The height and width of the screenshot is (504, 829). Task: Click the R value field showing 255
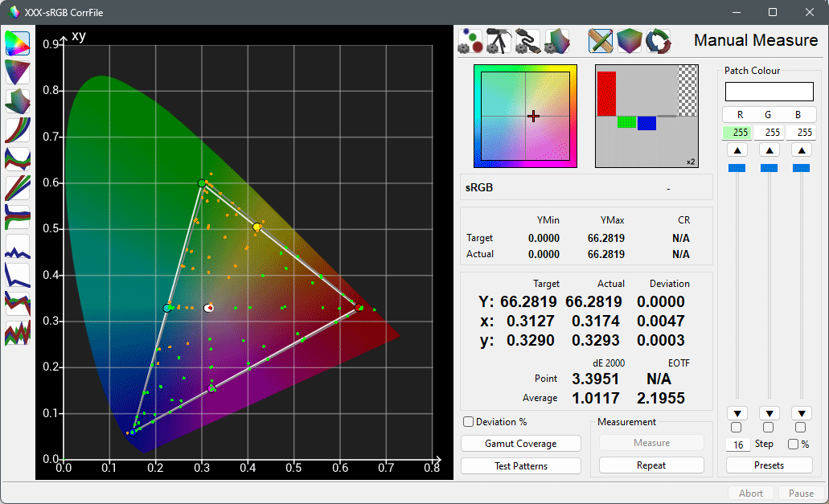click(x=737, y=133)
